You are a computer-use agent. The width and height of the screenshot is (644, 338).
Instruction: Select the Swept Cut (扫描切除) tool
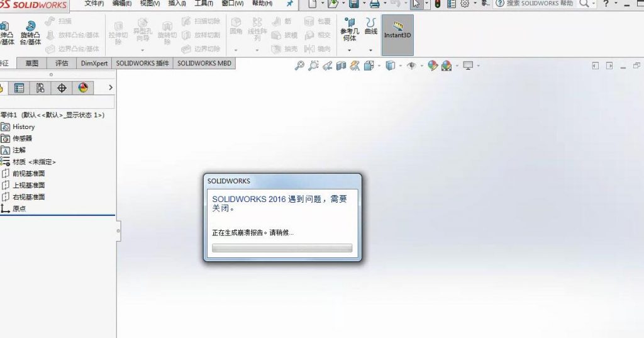tap(201, 21)
